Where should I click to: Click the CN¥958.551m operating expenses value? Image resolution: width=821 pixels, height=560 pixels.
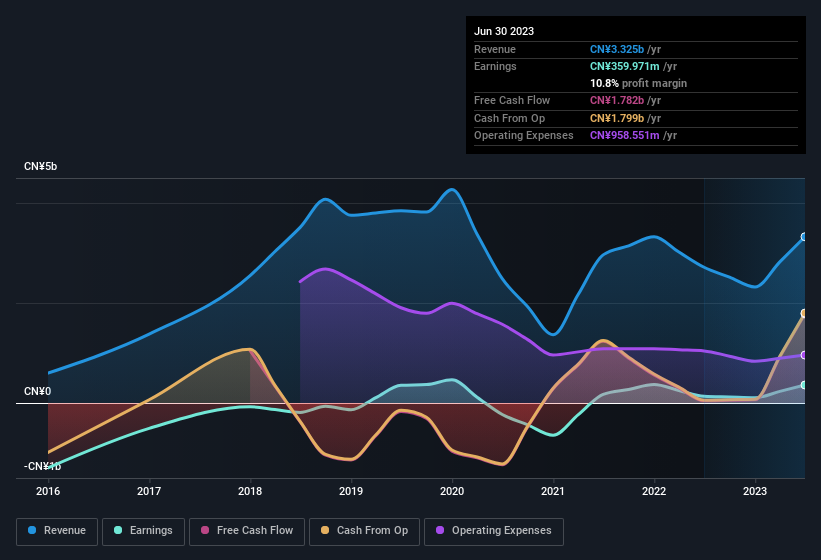(625, 136)
